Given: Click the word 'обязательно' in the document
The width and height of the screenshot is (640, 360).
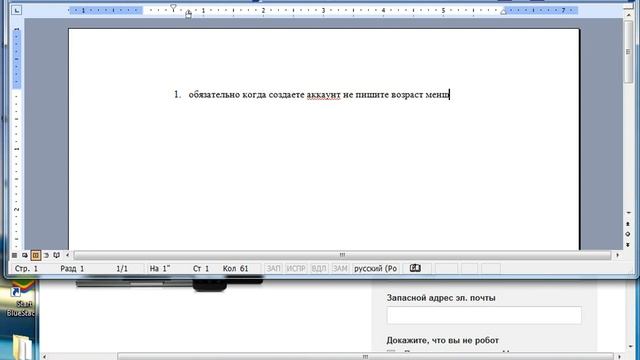Looking at the screenshot, I should (214, 95).
